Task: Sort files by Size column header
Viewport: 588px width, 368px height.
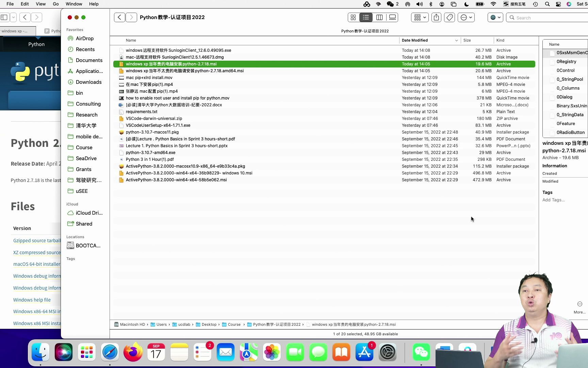Action: 467,40
